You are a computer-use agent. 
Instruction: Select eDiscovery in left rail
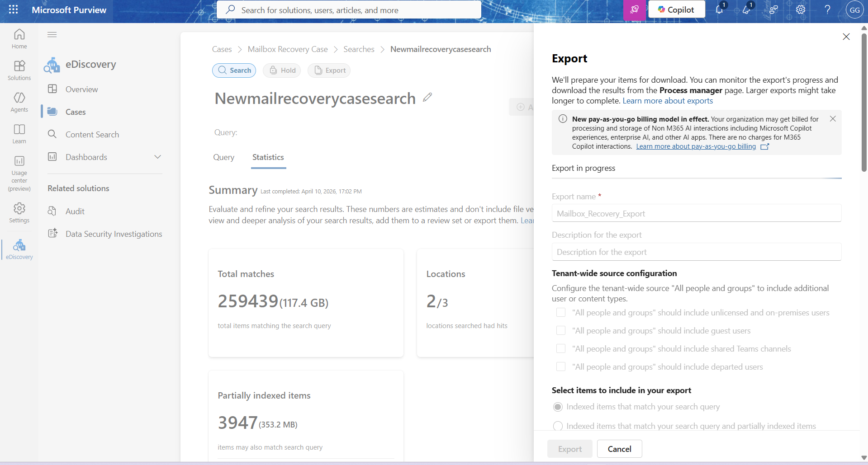point(19,249)
